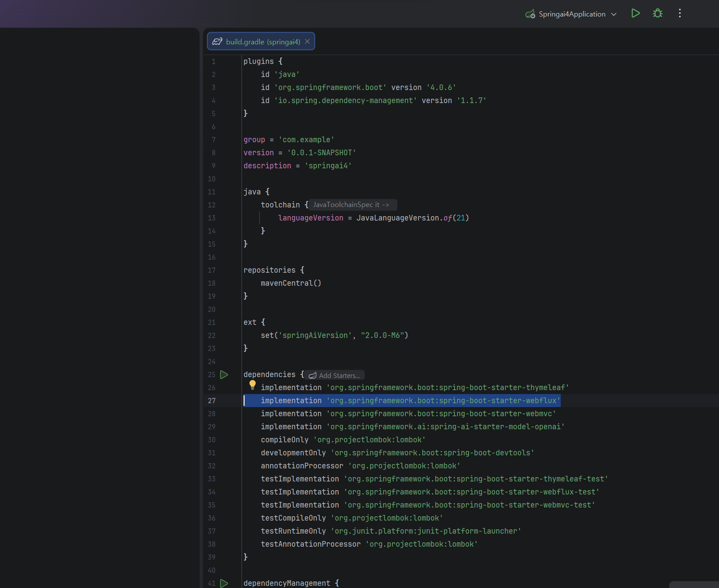Click the Spring Boot version '4.0.6'
719x588 pixels.
tap(441, 87)
